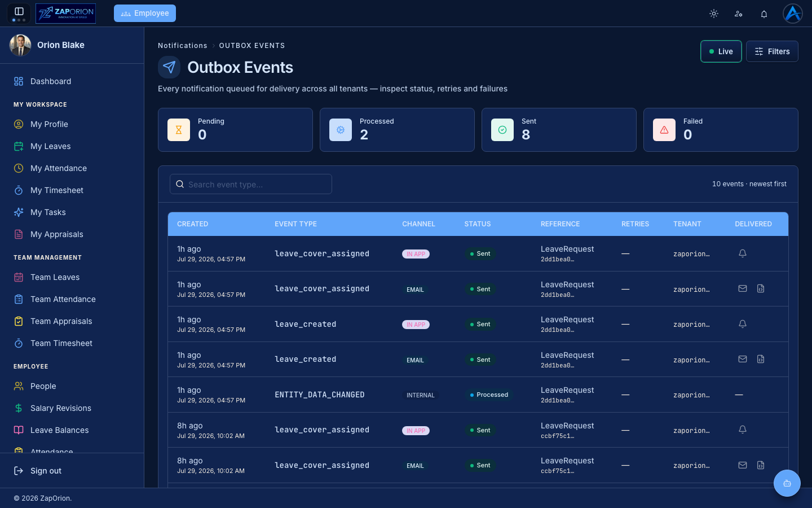
Task: Click the Outbox Events paper plane icon
Action: tap(169, 67)
